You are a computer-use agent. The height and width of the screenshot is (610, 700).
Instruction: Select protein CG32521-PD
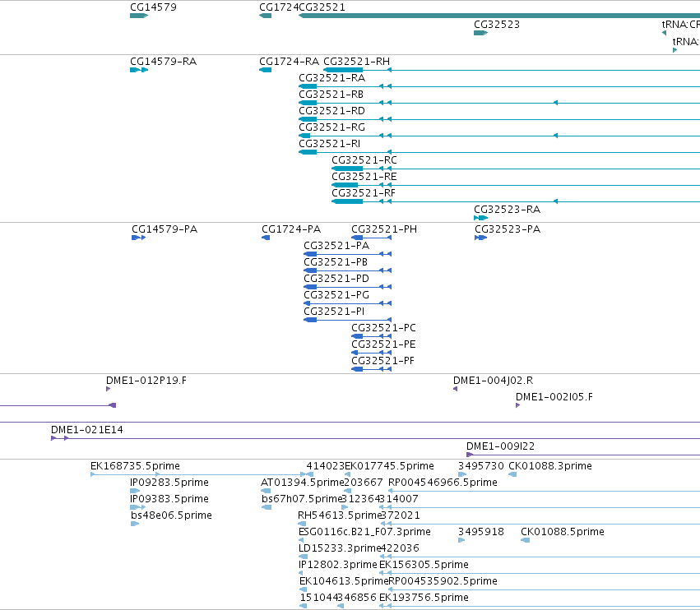336,279
